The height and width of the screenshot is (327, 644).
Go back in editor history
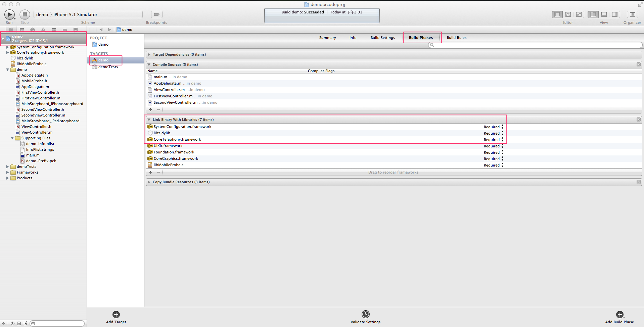pos(101,30)
